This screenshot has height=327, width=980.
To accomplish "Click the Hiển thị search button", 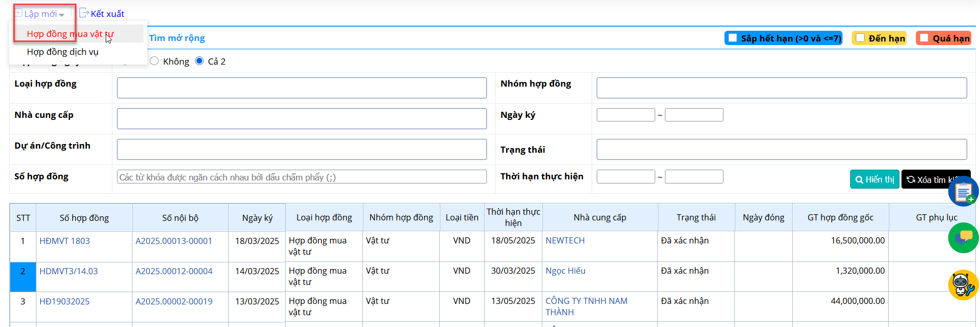I will 874,179.
